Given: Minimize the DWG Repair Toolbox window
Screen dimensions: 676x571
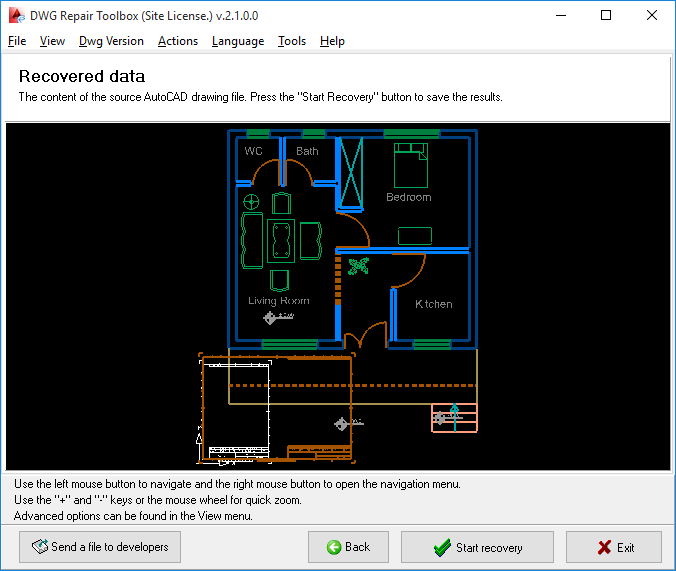Looking at the screenshot, I should 561,16.
